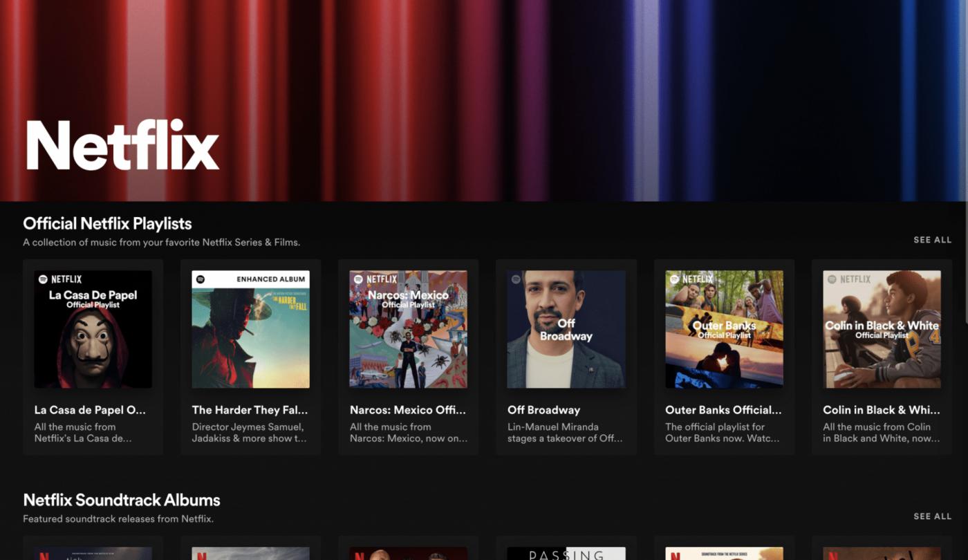This screenshot has height=560, width=968.
Task: Open The Harder They Fall enhanced album cover
Action: coord(251,329)
